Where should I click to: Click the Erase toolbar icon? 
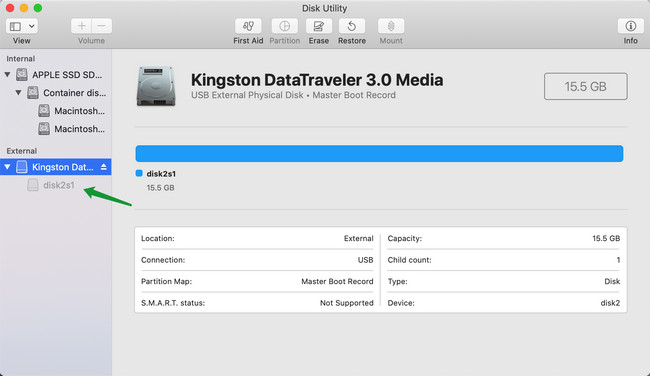318,26
